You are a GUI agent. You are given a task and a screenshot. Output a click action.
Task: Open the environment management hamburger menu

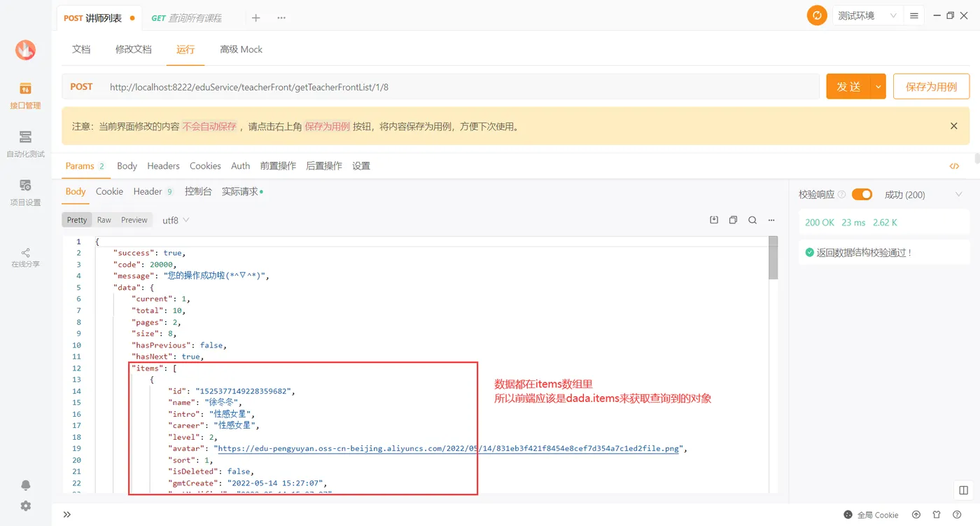913,15
